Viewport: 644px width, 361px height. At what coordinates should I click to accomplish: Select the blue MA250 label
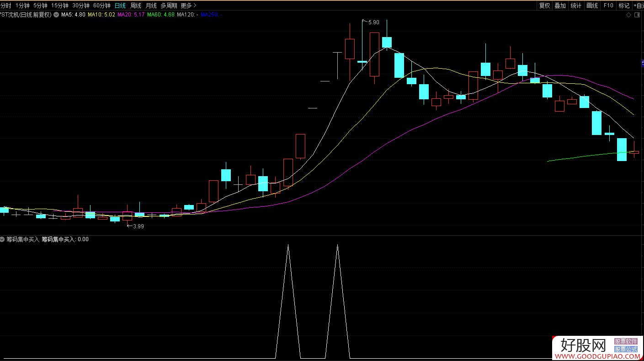click(x=211, y=15)
